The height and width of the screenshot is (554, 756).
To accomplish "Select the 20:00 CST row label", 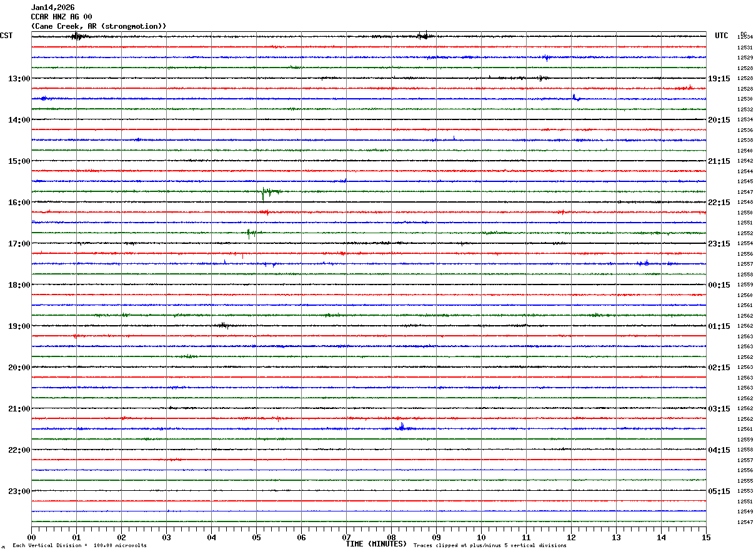I will click(x=19, y=368).
